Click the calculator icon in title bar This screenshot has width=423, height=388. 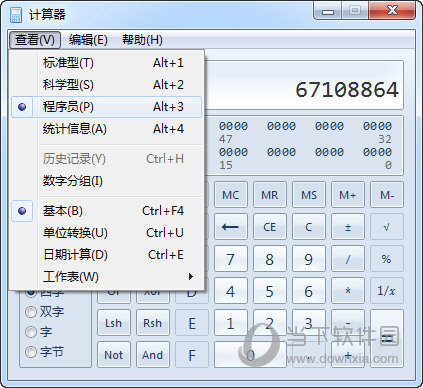pyautogui.click(x=16, y=15)
